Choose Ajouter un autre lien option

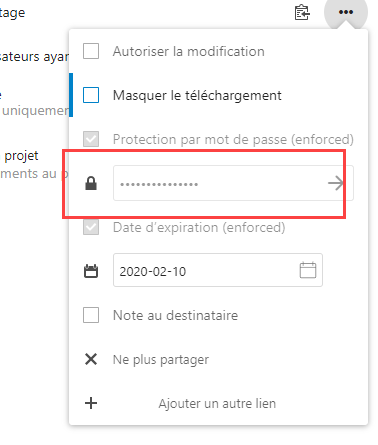(218, 403)
